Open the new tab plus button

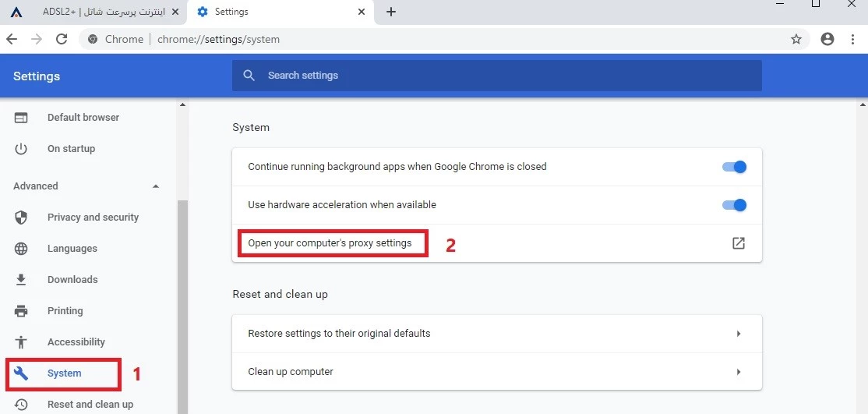(x=391, y=12)
